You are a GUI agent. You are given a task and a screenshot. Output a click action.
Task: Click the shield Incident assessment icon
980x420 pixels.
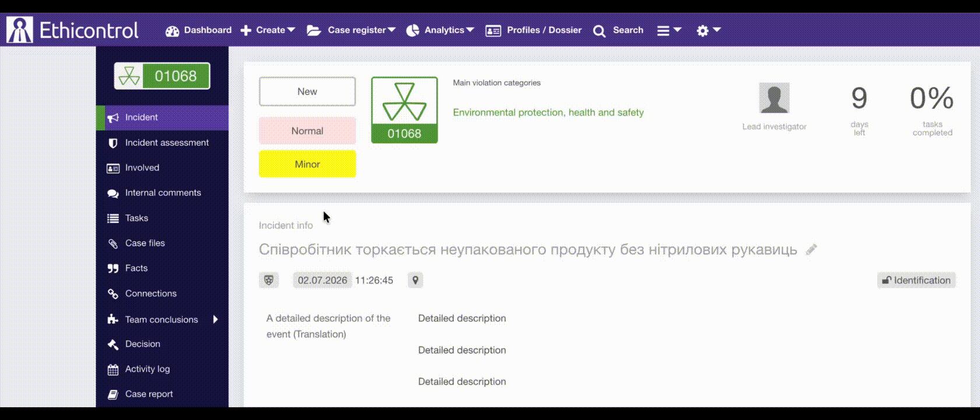113,143
